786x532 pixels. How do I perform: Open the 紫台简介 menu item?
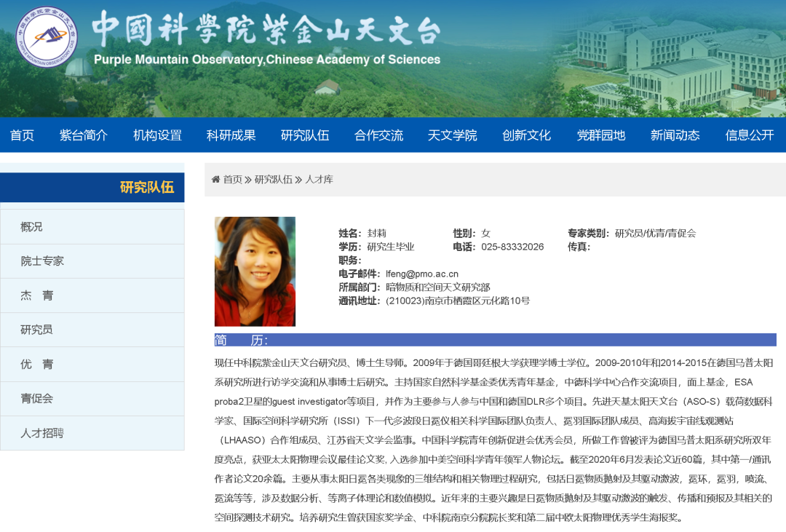tap(84, 135)
